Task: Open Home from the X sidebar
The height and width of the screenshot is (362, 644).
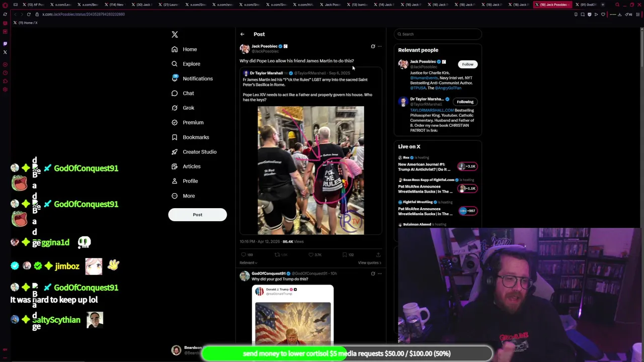Action: 184,49
